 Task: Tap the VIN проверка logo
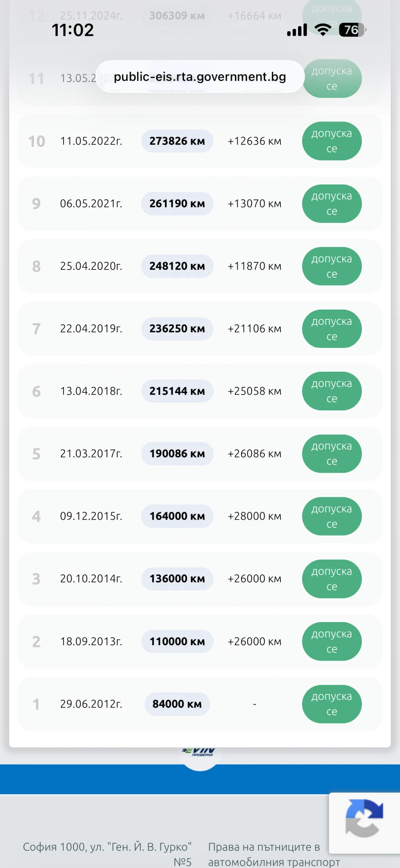point(200,753)
